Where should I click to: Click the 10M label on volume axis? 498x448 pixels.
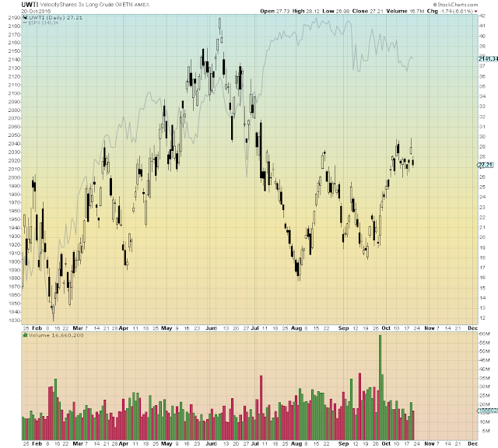pos(484,422)
